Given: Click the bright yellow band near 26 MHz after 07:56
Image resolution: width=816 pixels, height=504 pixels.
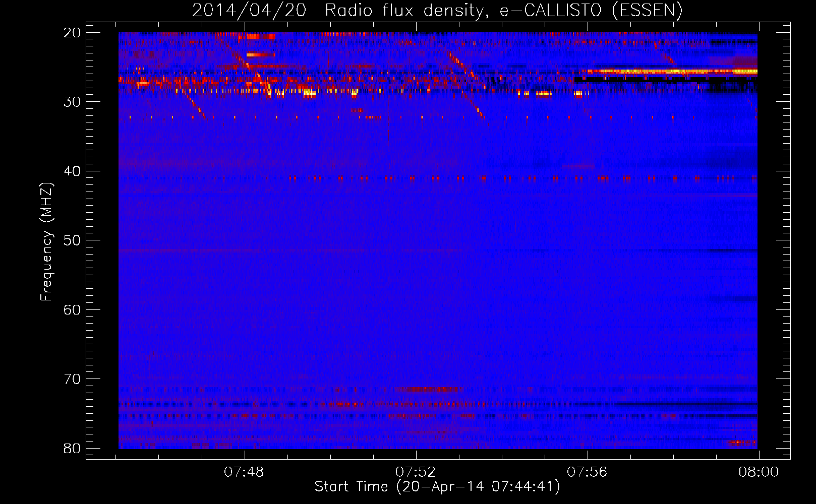Looking at the screenshot, I should (672, 72).
